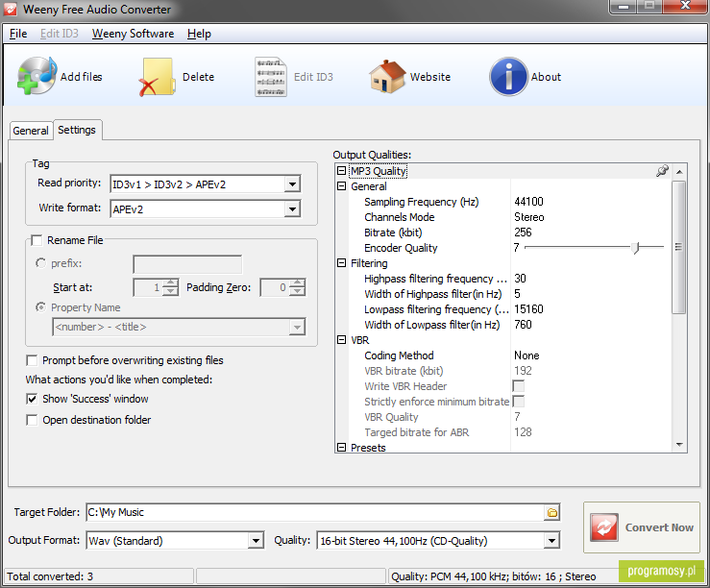
Task: Switch to the General tab
Action: pyautogui.click(x=31, y=131)
